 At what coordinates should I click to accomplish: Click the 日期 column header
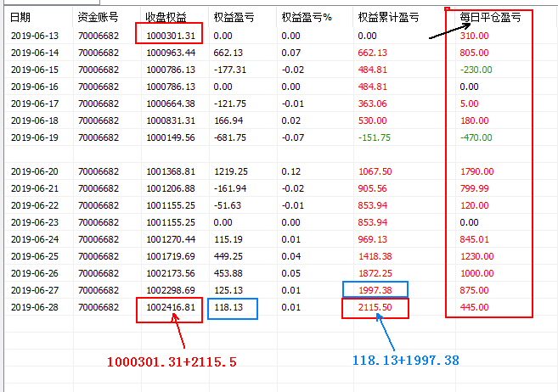tap(20, 17)
